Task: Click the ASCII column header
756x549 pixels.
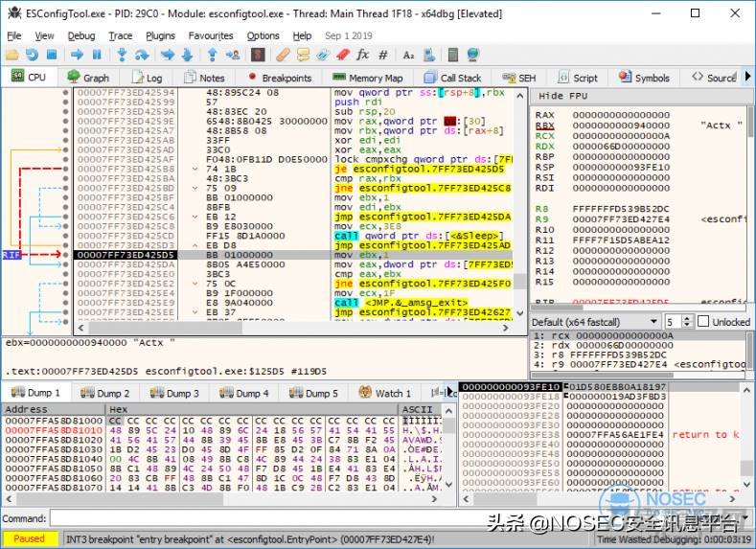Action: [x=421, y=409]
